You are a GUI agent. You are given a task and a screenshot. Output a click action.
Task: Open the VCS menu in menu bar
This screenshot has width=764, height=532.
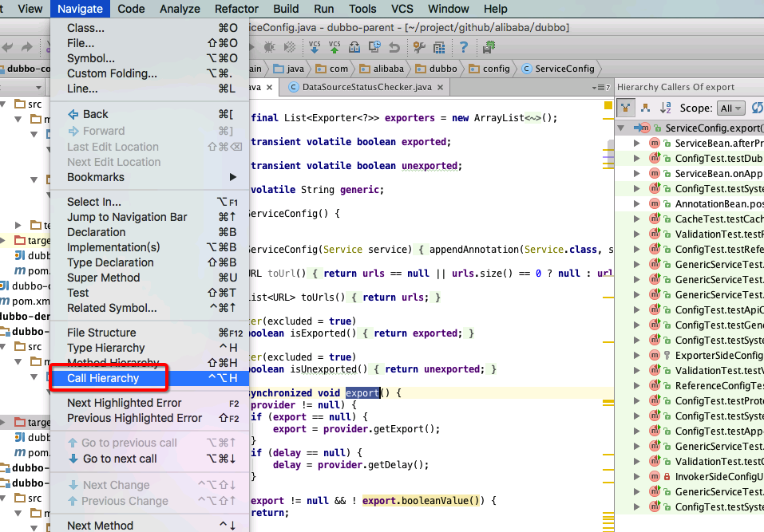click(402, 9)
